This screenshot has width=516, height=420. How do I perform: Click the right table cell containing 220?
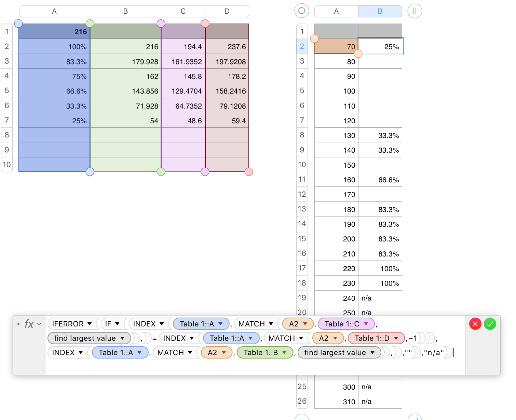tap(336, 268)
